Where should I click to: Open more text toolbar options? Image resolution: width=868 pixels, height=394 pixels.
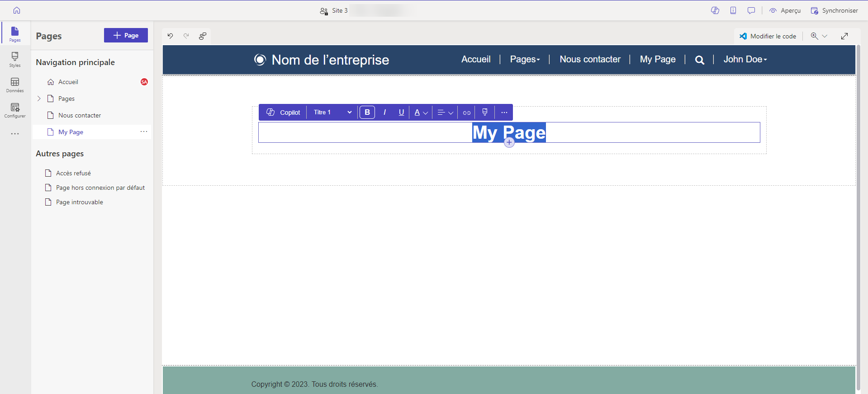pos(504,113)
